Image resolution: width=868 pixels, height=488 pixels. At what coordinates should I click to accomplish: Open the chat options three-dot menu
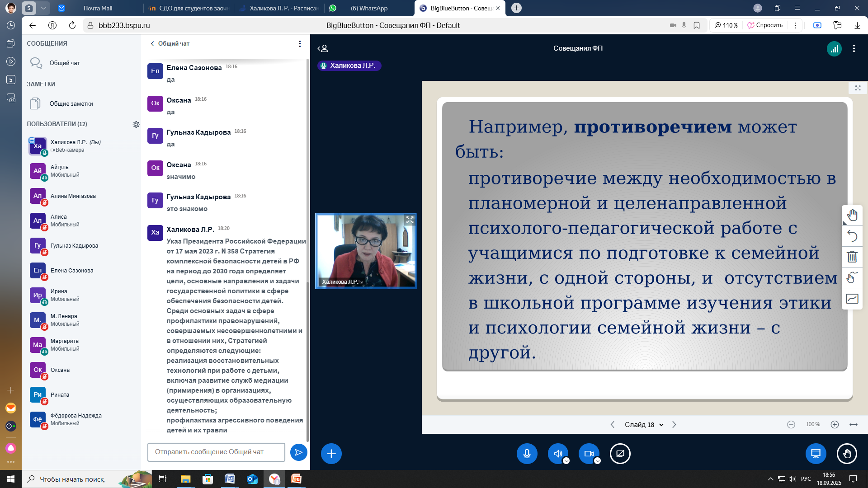pos(300,44)
